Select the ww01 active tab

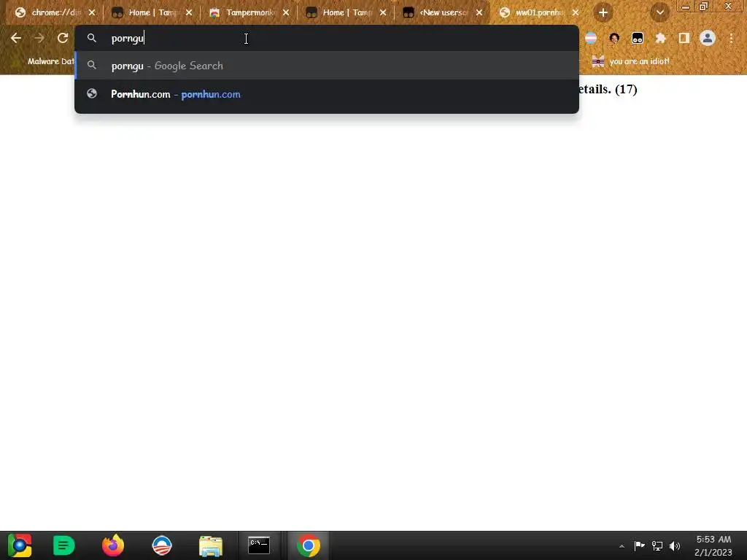pos(538,13)
